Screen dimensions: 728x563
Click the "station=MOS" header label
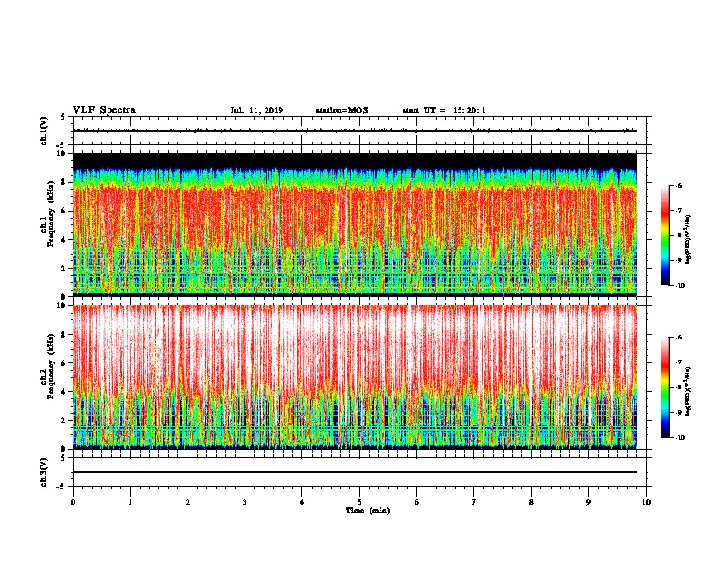pyautogui.click(x=342, y=110)
